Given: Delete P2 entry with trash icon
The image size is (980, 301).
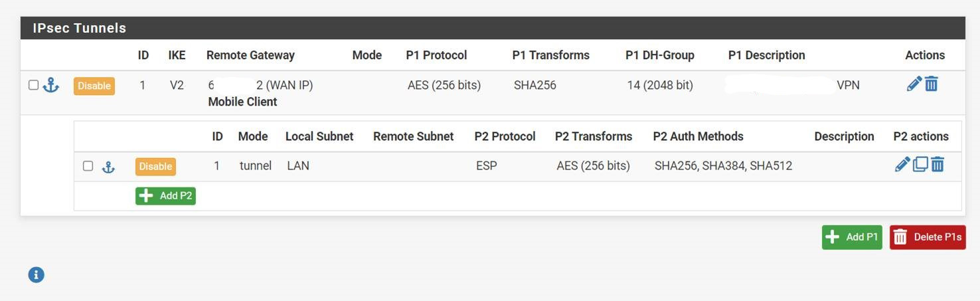Looking at the screenshot, I should click(x=938, y=164).
